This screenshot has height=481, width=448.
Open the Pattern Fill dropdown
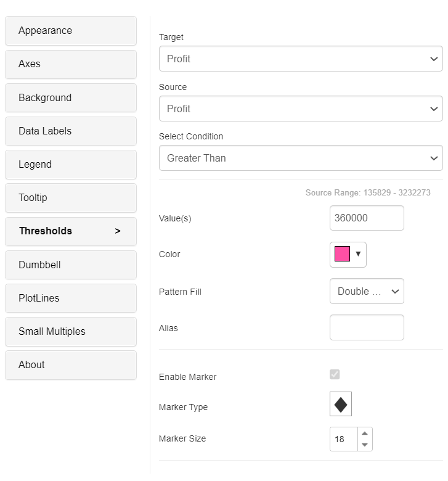pos(367,292)
